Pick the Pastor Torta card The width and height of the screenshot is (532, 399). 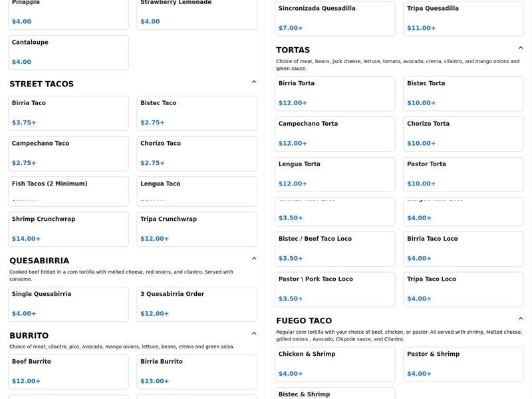coord(463,174)
